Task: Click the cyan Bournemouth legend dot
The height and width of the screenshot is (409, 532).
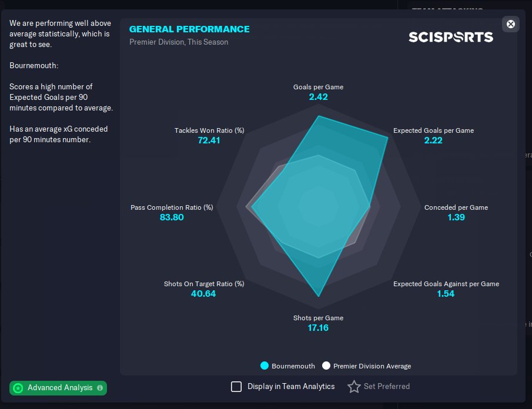Action: click(x=265, y=366)
